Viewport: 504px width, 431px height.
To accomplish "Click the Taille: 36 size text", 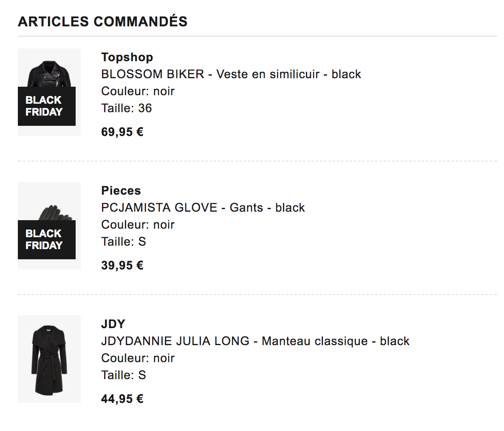I will pyautogui.click(x=127, y=108).
